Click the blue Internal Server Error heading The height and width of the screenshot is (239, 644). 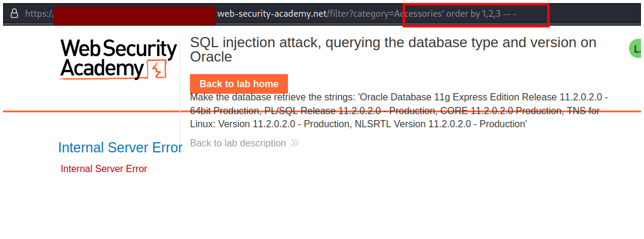[120, 148]
